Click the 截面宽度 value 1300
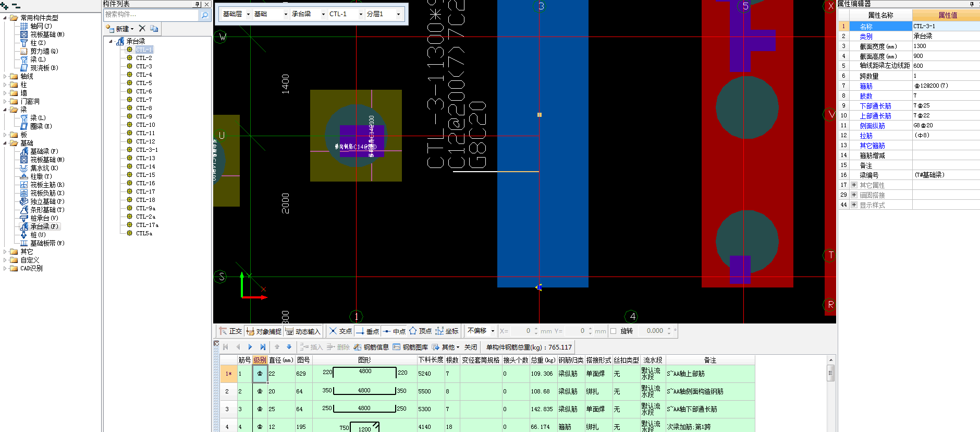 click(x=946, y=46)
